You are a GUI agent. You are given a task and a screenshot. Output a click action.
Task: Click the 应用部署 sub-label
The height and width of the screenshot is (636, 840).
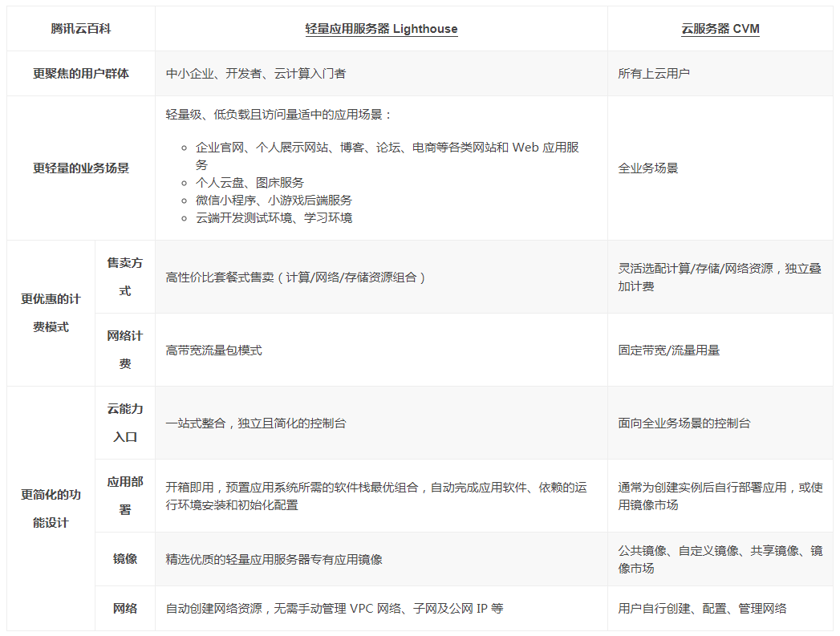[x=125, y=495]
